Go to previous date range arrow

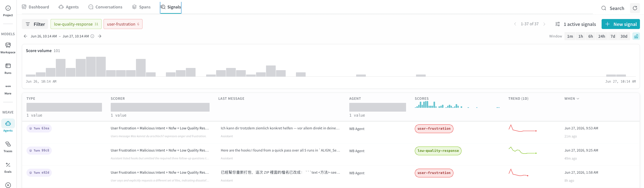25,36
